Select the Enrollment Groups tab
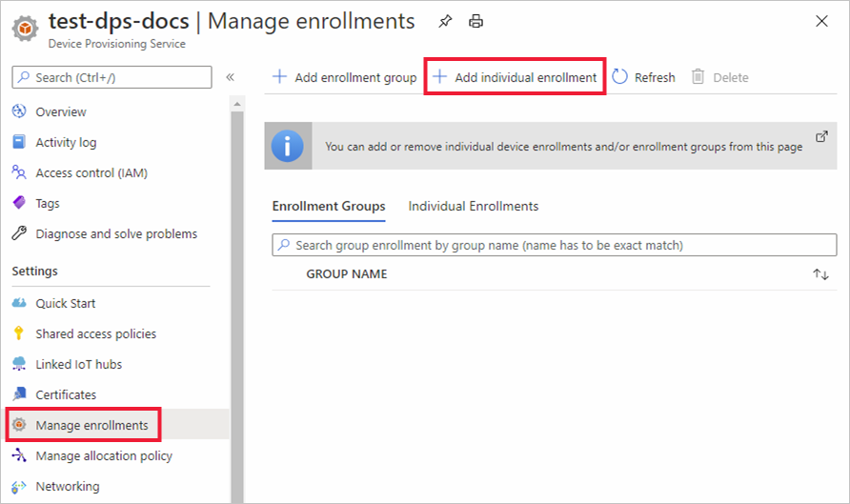This screenshot has width=850, height=504. coord(329,206)
